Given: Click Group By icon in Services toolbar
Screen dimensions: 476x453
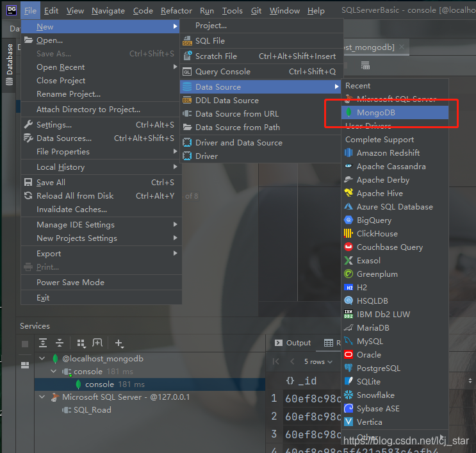Looking at the screenshot, I should pos(81,343).
